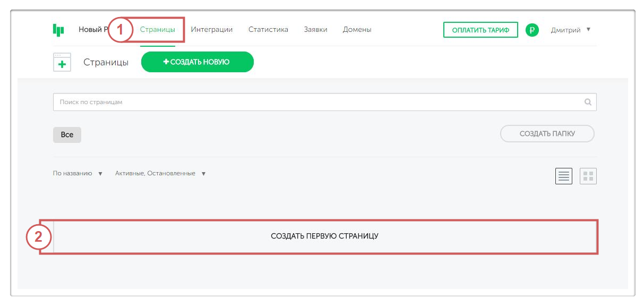
Task: Open the Дмитрий user menu dropdown
Action: pos(571,30)
